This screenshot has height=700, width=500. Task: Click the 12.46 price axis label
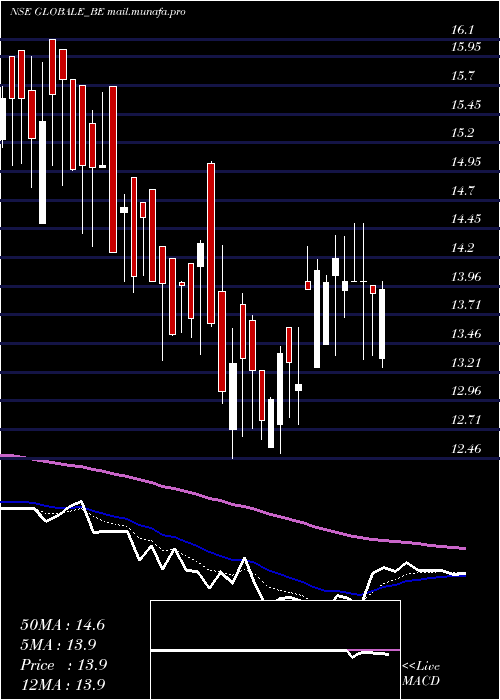click(466, 449)
